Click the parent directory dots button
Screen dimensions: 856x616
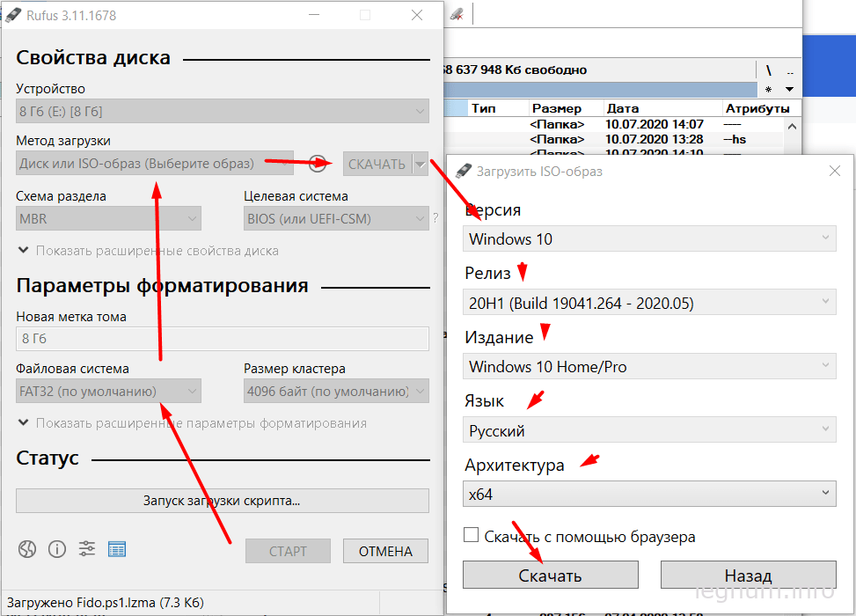point(790,73)
